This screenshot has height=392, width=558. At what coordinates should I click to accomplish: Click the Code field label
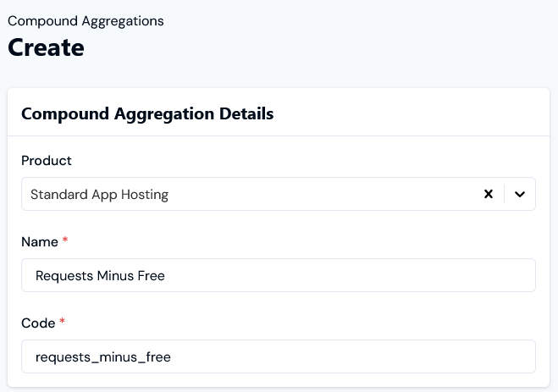coord(38,323)
